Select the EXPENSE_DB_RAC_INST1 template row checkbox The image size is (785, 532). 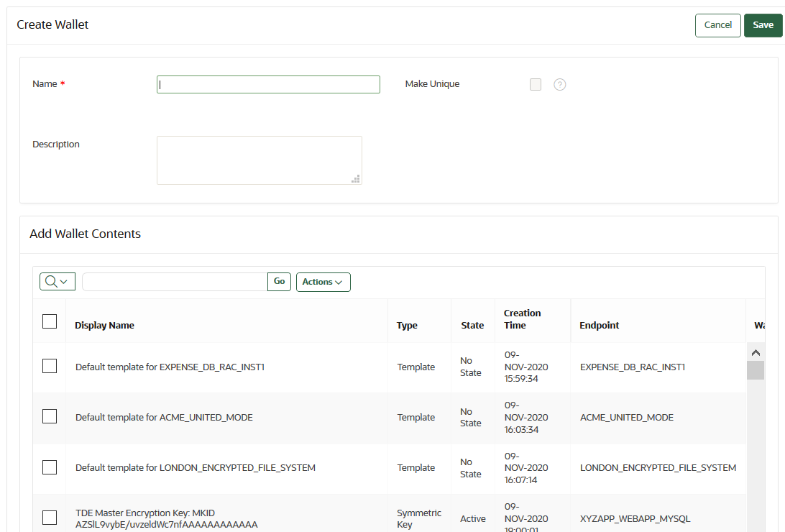coord(50,366)
